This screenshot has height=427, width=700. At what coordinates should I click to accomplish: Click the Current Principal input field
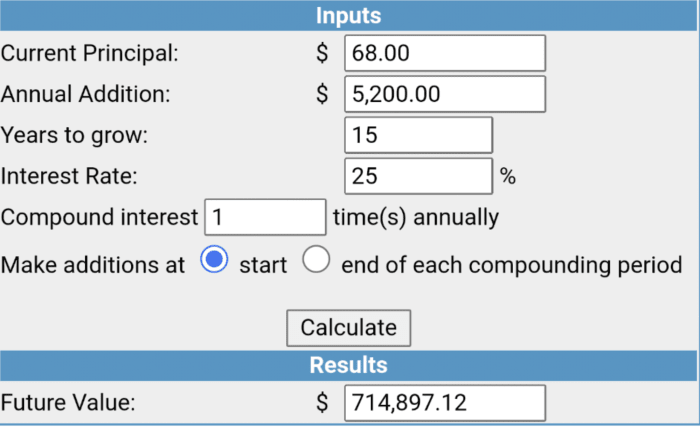(444, 54)
